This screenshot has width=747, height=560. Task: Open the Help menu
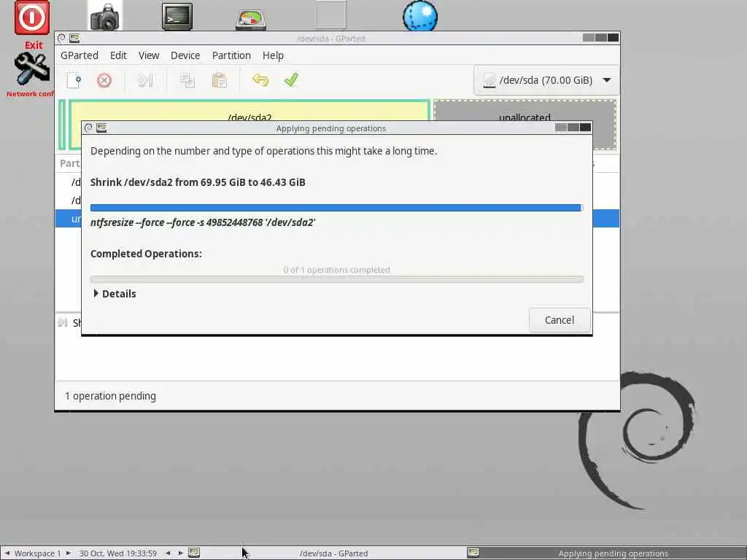coord(273,55)
